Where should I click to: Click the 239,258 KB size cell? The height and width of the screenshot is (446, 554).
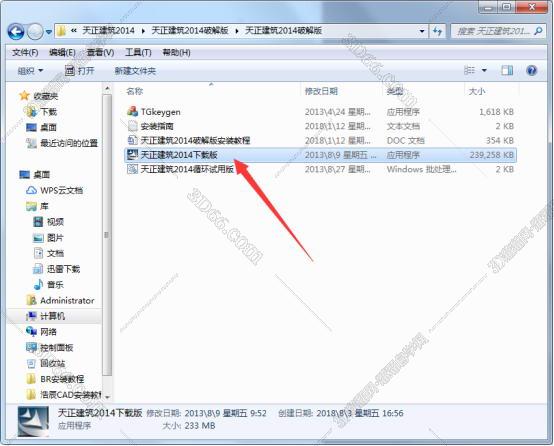coord(491,155)
